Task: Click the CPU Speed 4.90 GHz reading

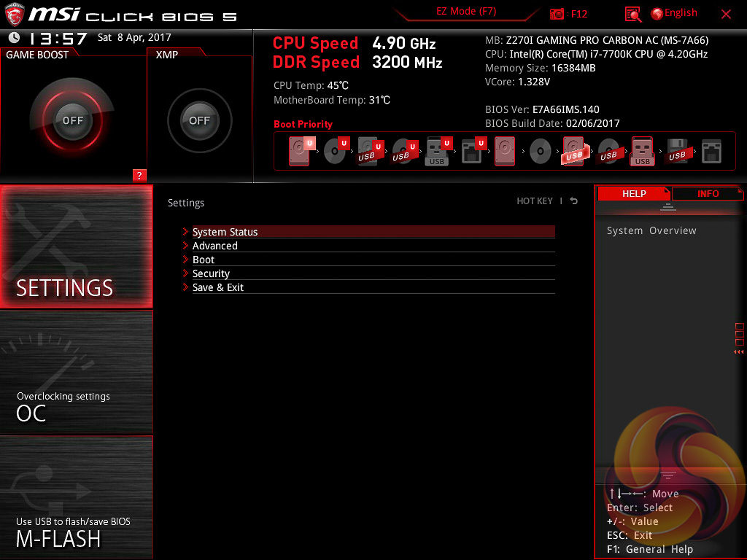Action: [354, 43]
